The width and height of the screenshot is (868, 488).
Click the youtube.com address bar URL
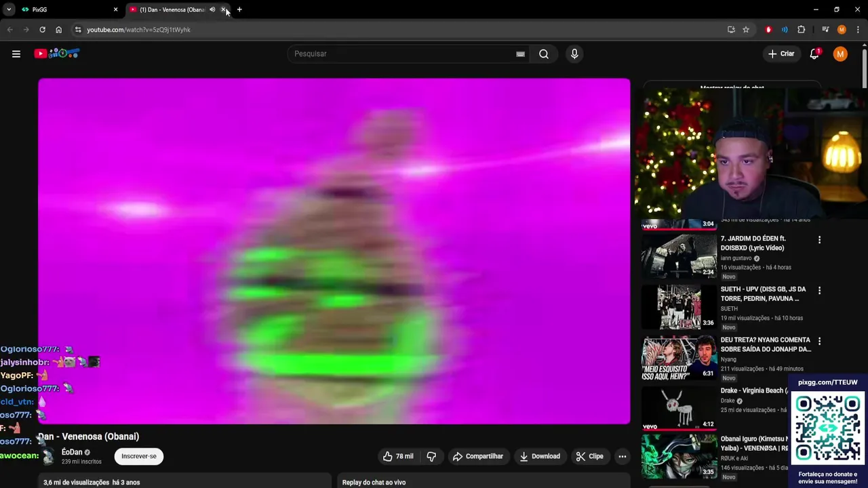(x=138, y=30)
